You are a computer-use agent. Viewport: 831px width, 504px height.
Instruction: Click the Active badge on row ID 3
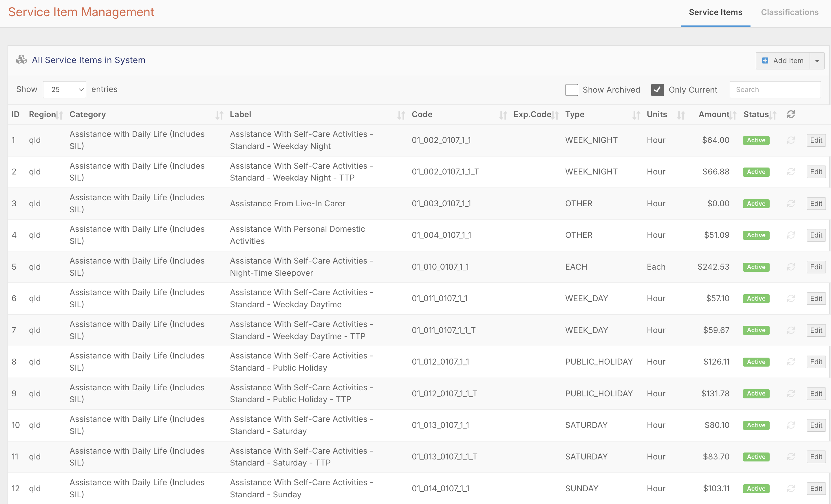point(756,203)
